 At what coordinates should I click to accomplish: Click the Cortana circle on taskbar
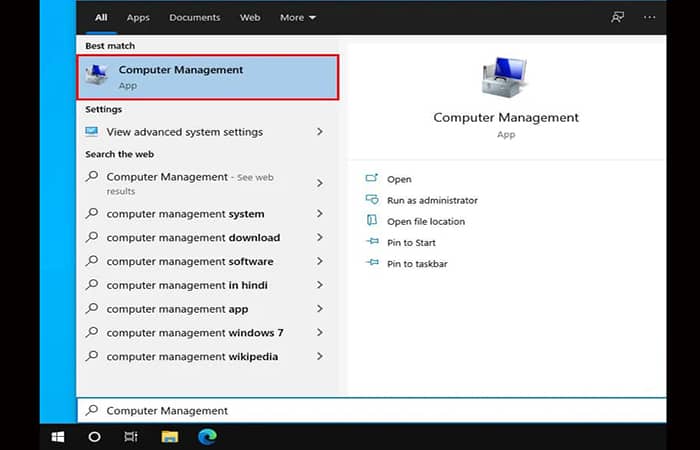point(94,437)
